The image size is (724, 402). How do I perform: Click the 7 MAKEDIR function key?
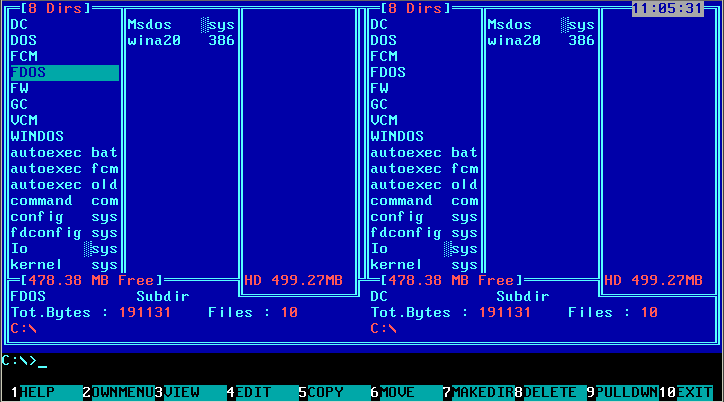pyautogui.click(x=478, y=392)
